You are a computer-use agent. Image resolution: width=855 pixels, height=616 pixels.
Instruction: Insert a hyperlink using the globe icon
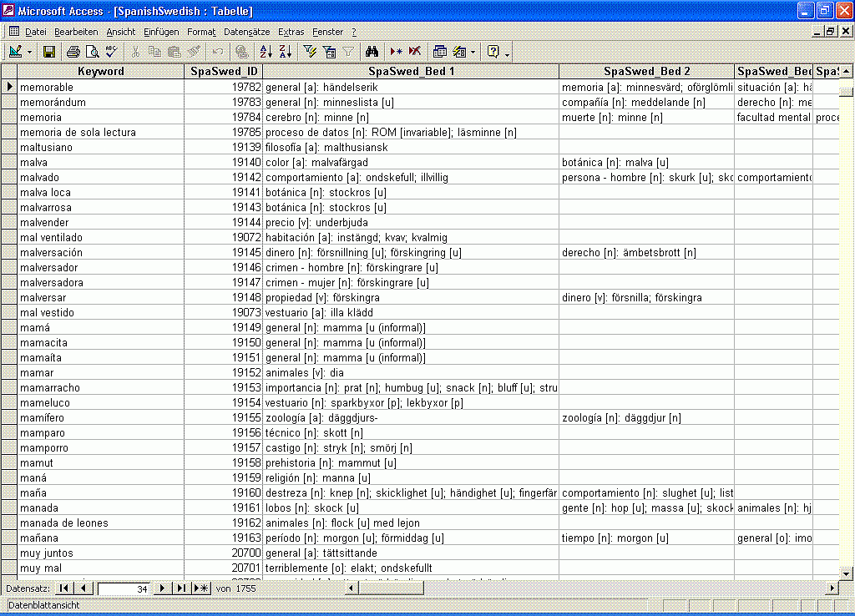pos(241,52)
